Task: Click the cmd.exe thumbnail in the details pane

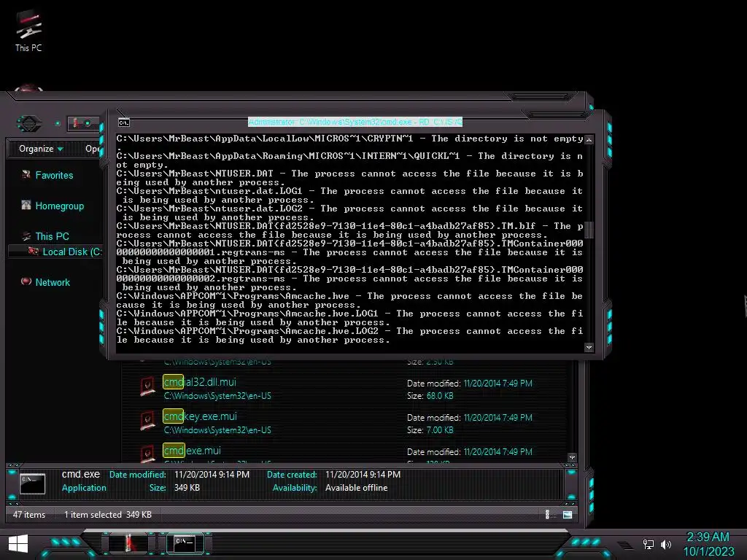Action: [32, 483]
